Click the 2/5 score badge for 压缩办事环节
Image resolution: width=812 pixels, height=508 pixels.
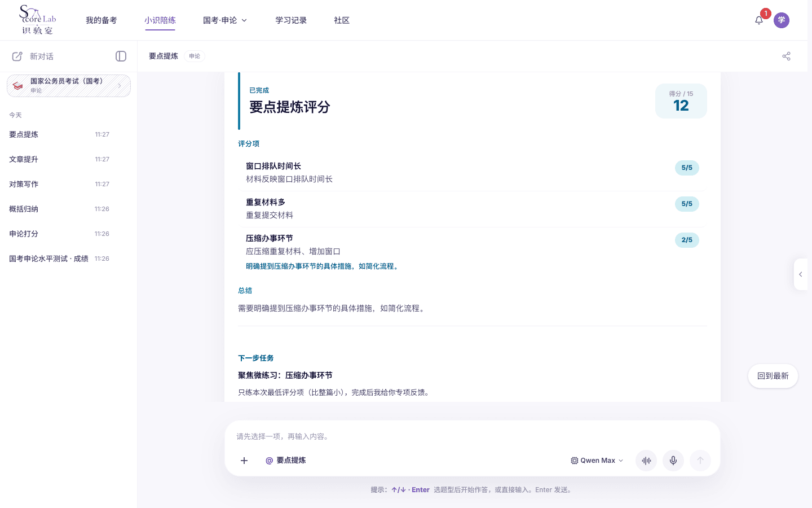[x=687, y=240]
